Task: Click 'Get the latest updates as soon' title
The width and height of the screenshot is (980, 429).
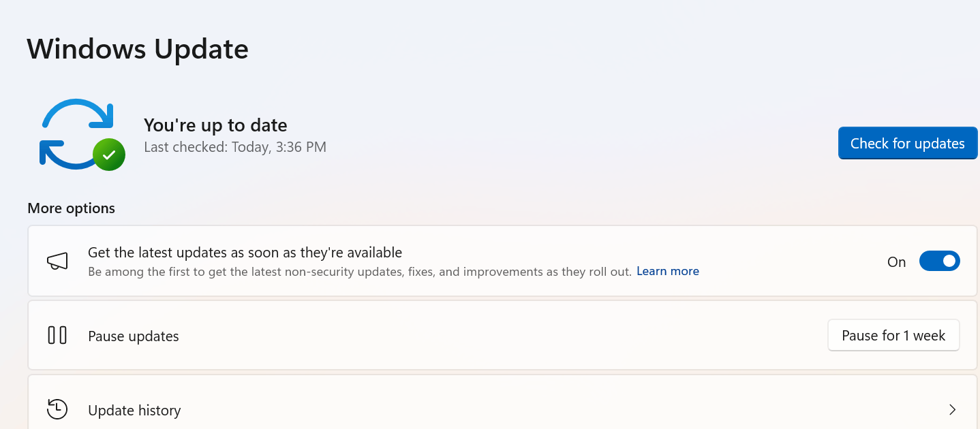Action: tap(245, 253)
